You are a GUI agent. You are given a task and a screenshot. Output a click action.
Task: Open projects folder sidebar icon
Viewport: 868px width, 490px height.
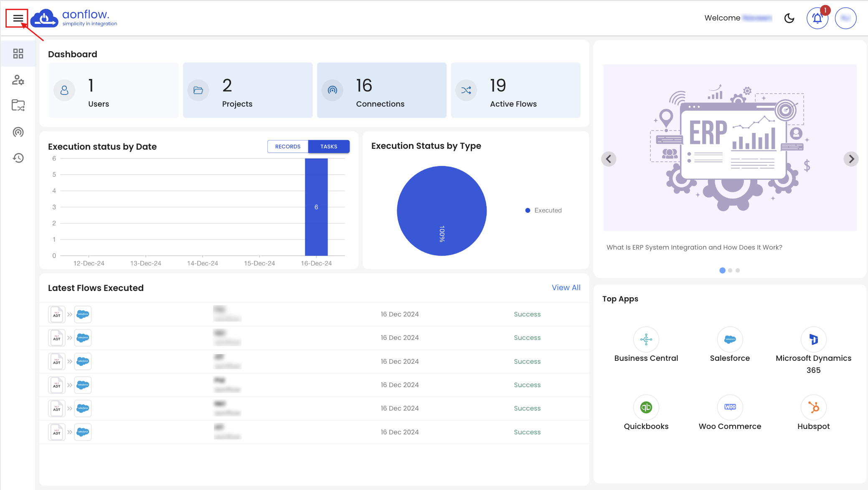(x=18, y=105)
